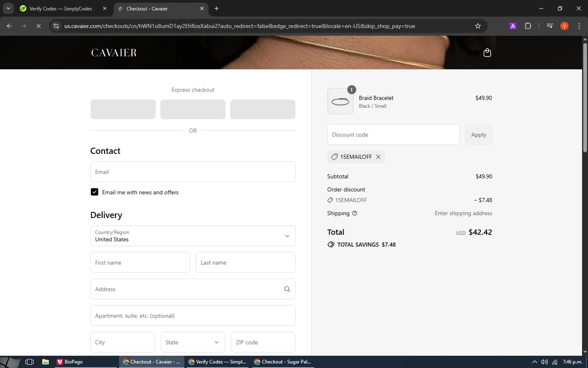Image resolution: width=588 pixels, height=368 pixels.
Task: Open the media control icon in toolbar
Action: click(550, 26)
